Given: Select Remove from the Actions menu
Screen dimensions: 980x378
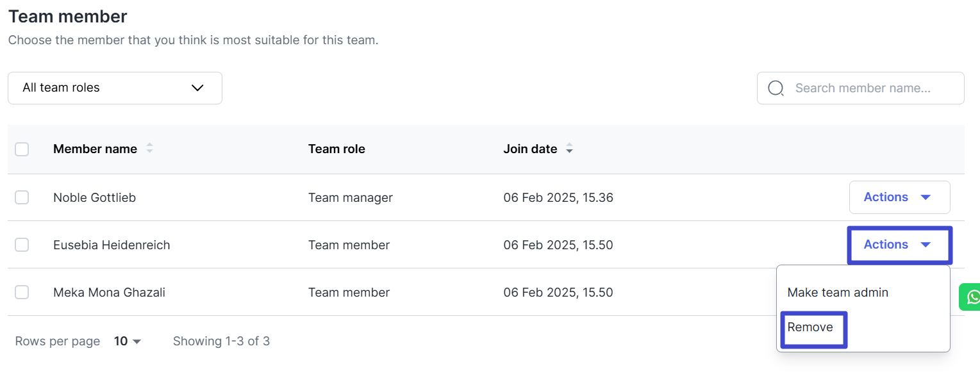Looking at the screenshot, I should 810,327.
